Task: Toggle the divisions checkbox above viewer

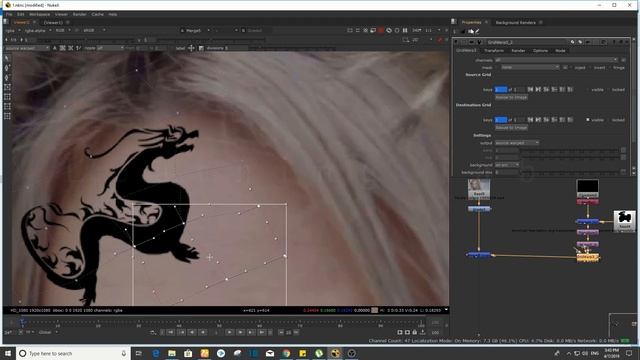Action: click(x=201, y=48)
